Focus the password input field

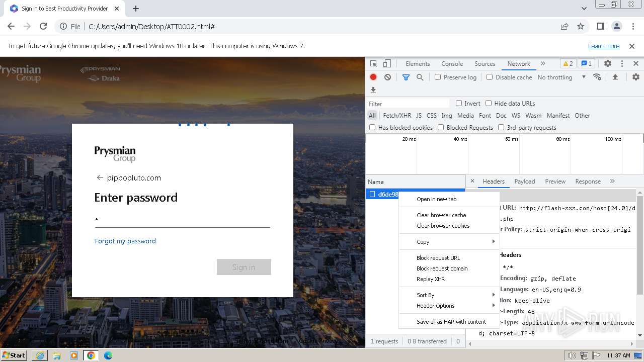point(182,220)
